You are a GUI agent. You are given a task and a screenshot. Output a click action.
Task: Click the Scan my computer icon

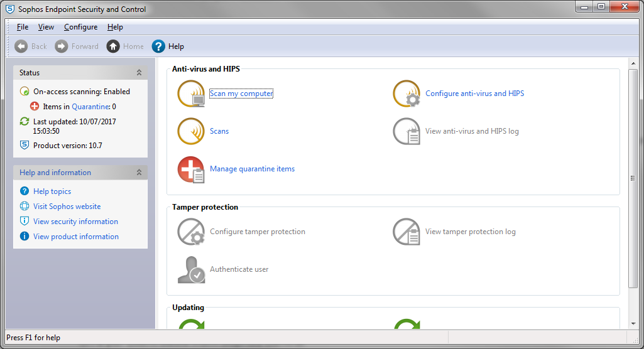pos(191,94)
